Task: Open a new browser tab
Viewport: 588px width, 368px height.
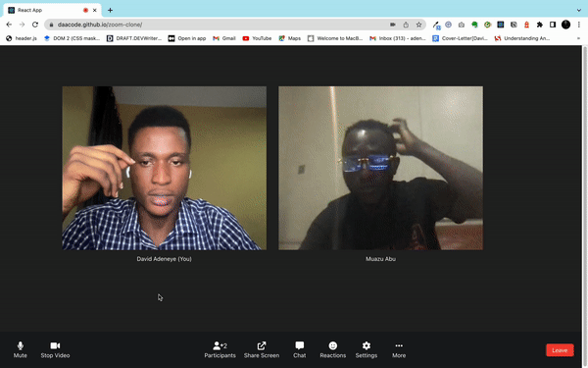Action: point(110,10)
